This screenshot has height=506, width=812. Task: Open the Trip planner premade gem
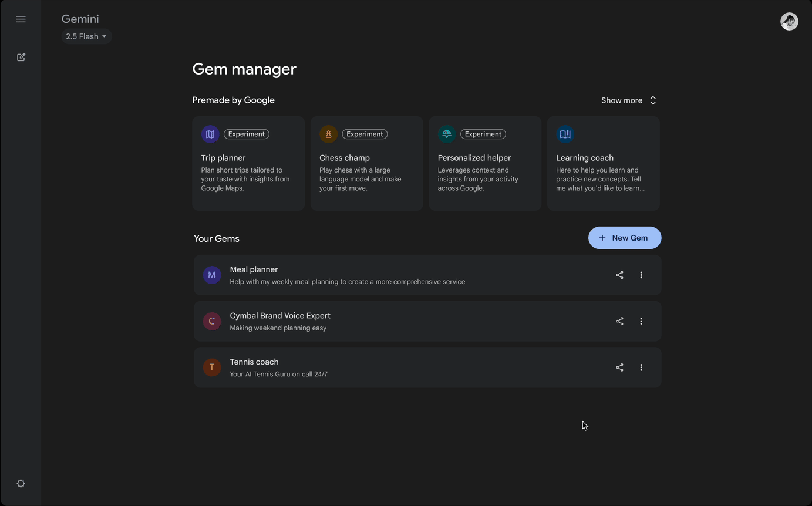tap(248, 163)
